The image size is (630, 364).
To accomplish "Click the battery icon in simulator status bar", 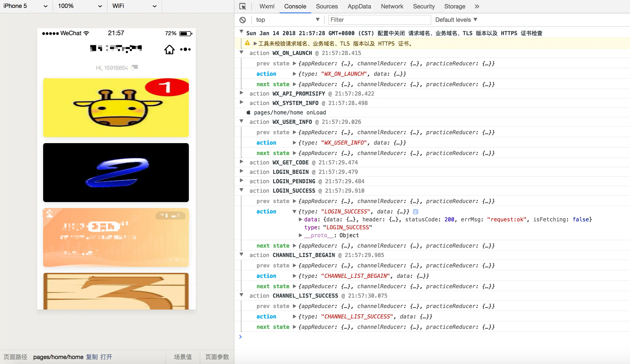I will 185,33.
